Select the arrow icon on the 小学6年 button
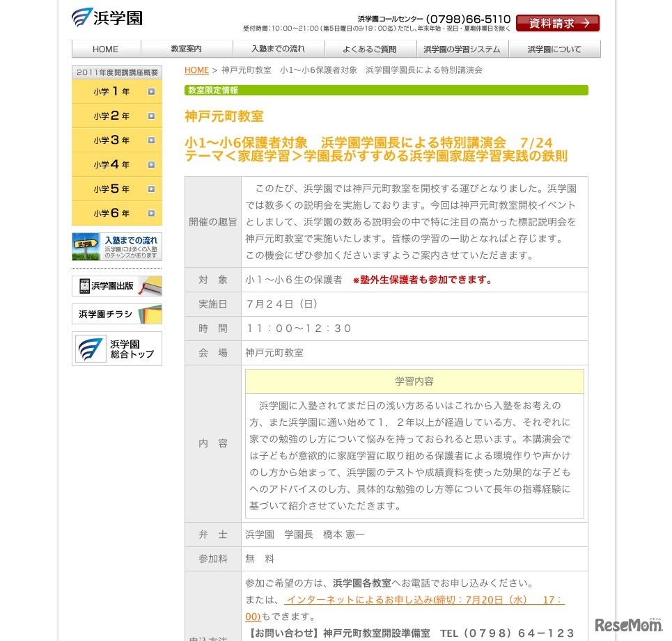Image resolution: width=672 pixels, height=641 pixels. coord(151,213)
